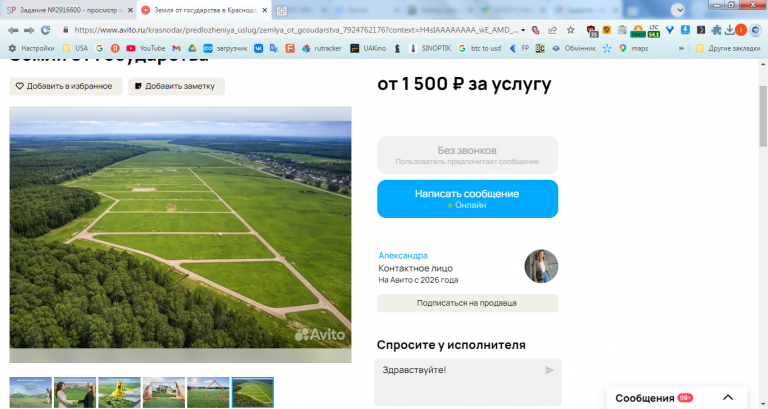
Task: Open seller Александра profile link
Action: [x=403, y=255]
